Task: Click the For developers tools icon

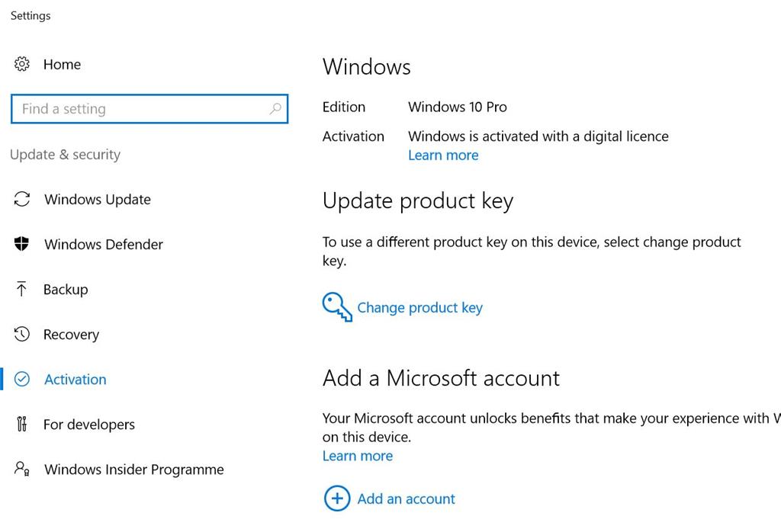Action: pos(21,424)
